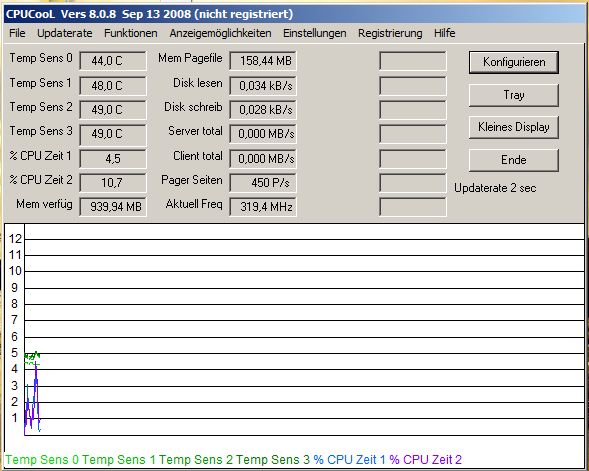Click the Ende button
589x471 pixels.
pos(514,160)
